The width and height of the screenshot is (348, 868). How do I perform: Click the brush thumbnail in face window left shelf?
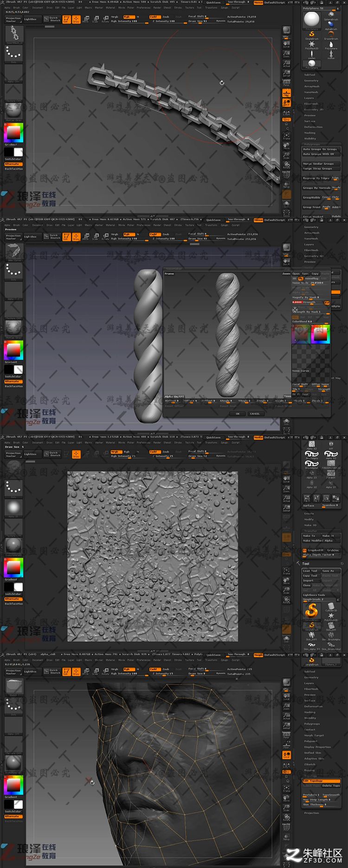13,687
